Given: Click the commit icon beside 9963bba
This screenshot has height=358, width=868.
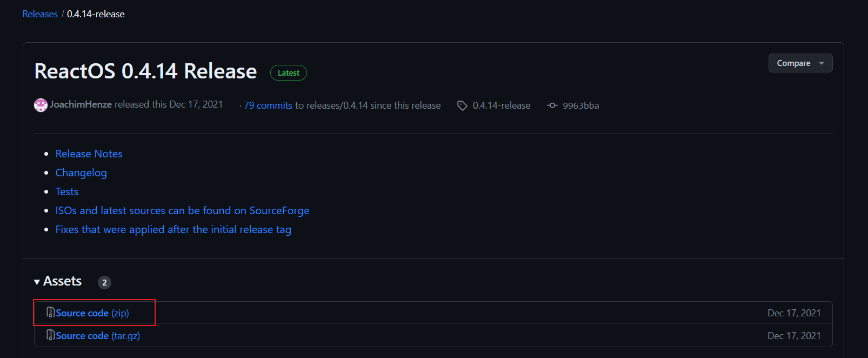Looking at the screenshot, I should 552,105.
